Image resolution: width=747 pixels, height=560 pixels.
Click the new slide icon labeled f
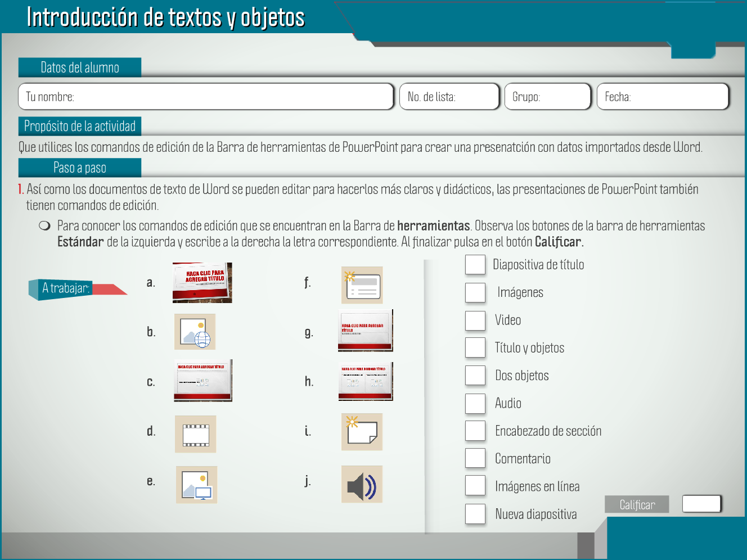(x=362, y=285)
